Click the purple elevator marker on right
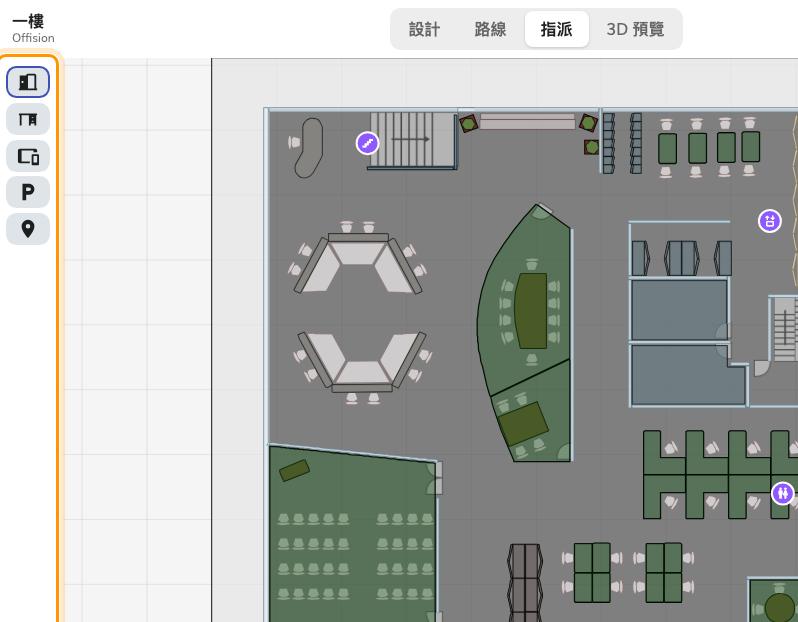Viewport: 798px width, 622px height. click(x=770, y=221)
